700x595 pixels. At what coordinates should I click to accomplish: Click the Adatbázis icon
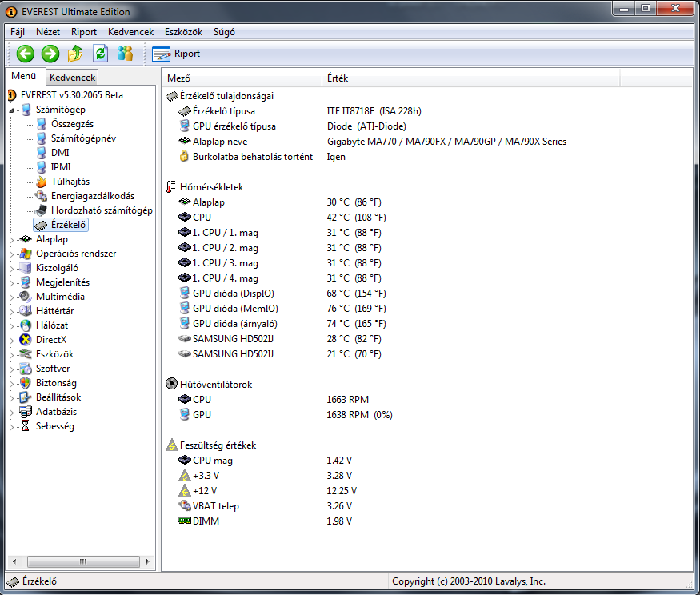(x=26, y=412)
